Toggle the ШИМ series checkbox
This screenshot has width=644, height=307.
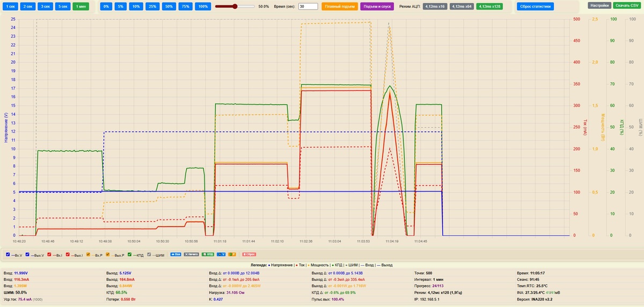(x=149, y=254)
